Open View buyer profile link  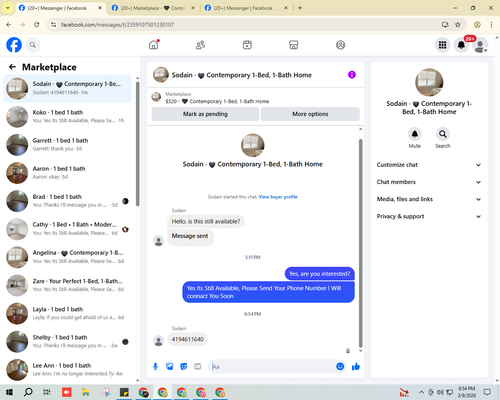pyautogui.click(x=278, y=197)
